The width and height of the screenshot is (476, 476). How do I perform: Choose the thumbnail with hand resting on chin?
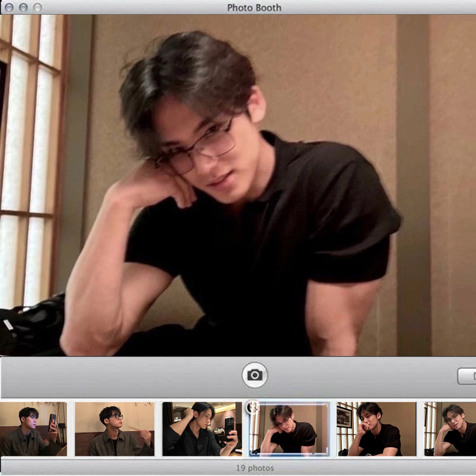(376, 429)
